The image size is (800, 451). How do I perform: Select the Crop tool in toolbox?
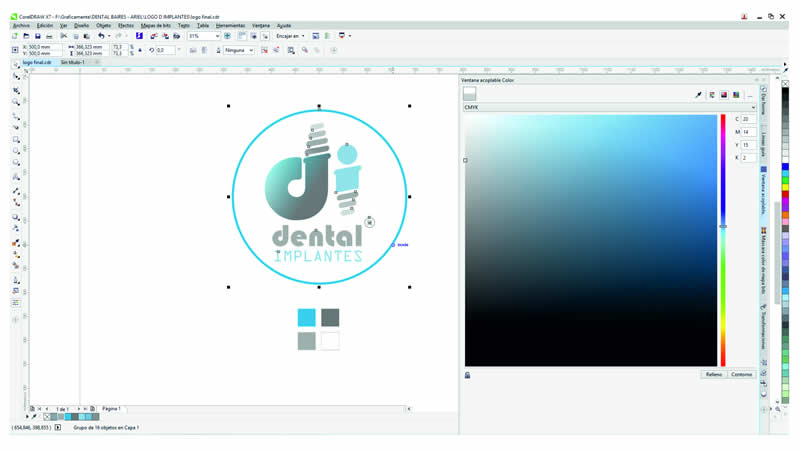pos(16,91)
